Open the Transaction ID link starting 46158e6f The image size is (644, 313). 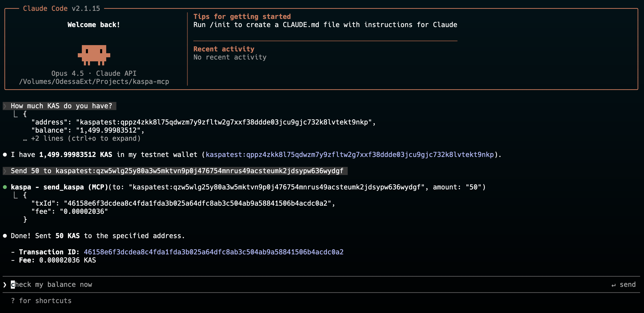pyautogui.click(x=214, y=252)
